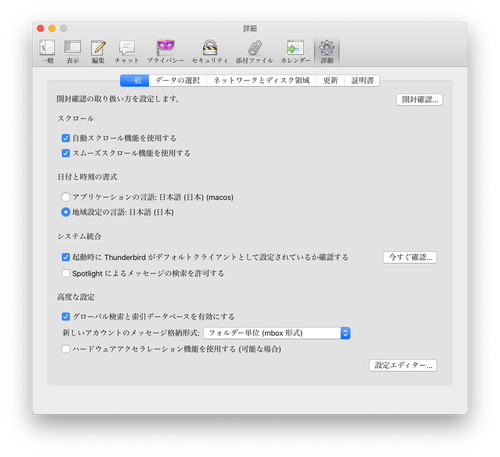Viewport: 500px width, 457px height.
Task: Open the 表示 (Display) preferences icon
Action: [73, 51]
